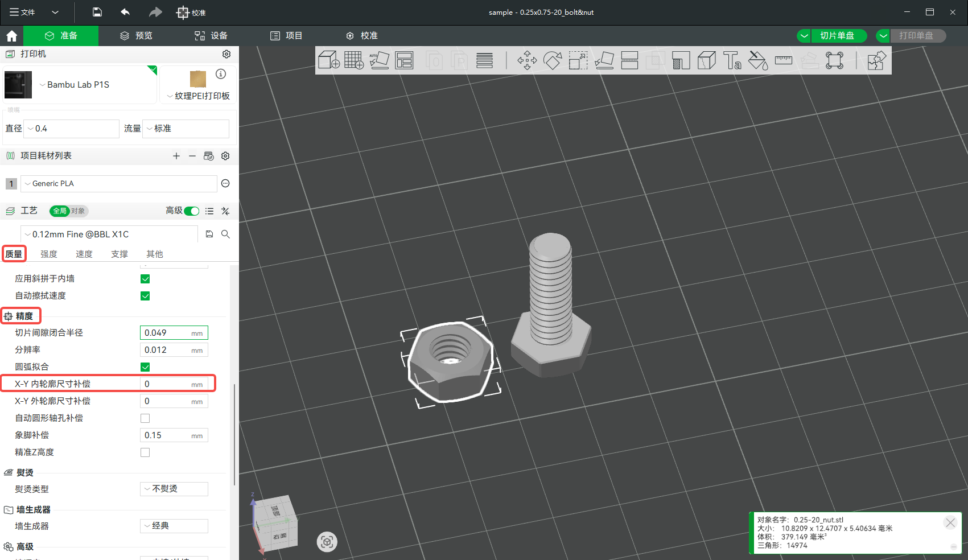Open filament list settings gear
The height and width of the screenshot is (560, 968).
pyautogui.click(x=225, y=156)
